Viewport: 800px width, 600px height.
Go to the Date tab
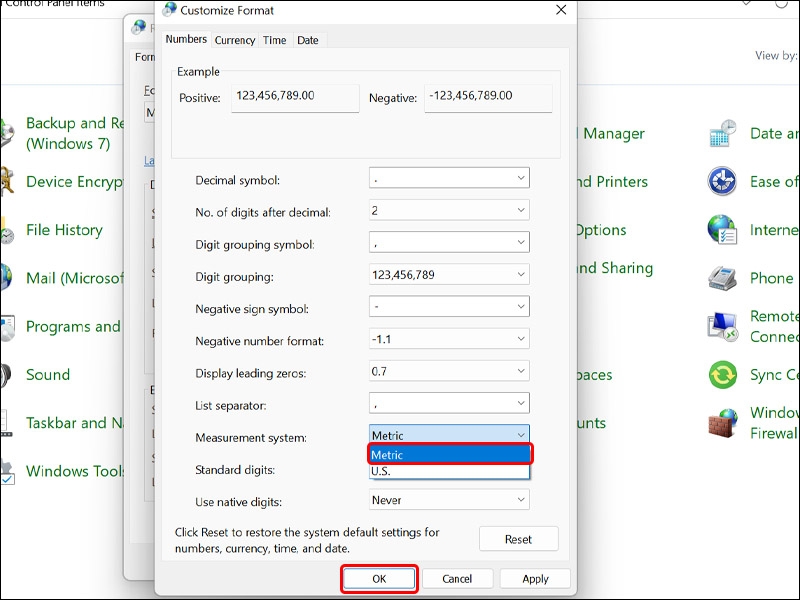click(308, 40)
